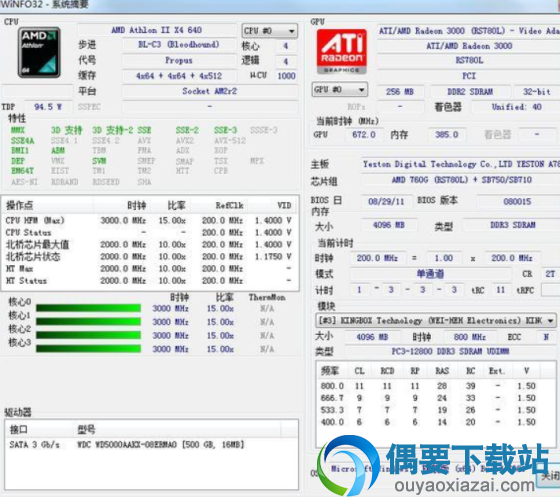Open the CPU #0 selector dropdown
This screenshot has height=497, width=560.
(x=270, y=31)
